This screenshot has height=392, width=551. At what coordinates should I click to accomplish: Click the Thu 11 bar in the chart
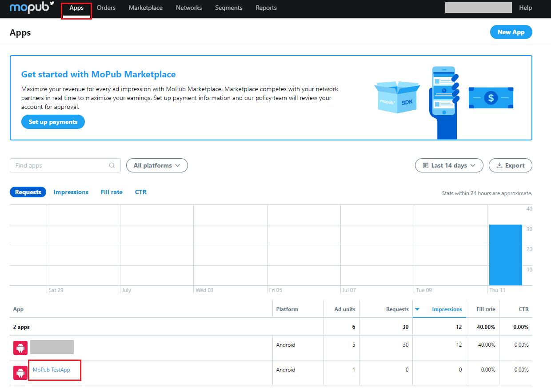pos(506,255)
